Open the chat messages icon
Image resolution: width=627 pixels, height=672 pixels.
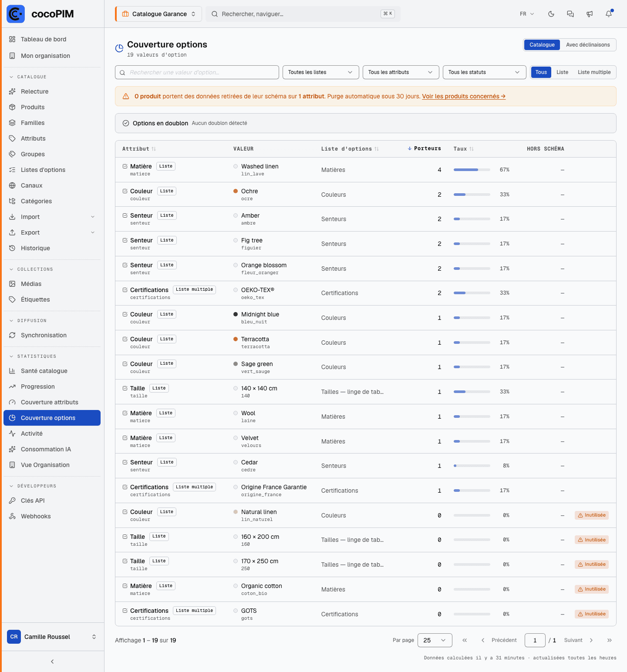570,14
